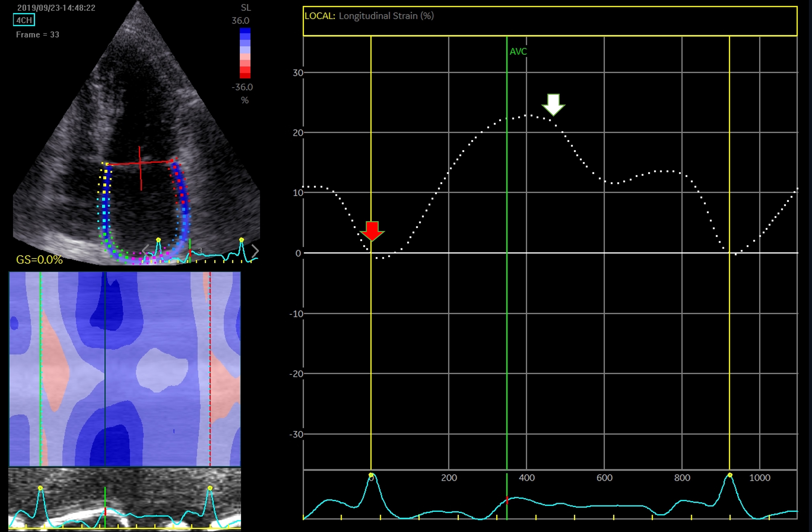
Task: Click the red crosshair marker in the ventricle
Action: [x=140, y=163]
